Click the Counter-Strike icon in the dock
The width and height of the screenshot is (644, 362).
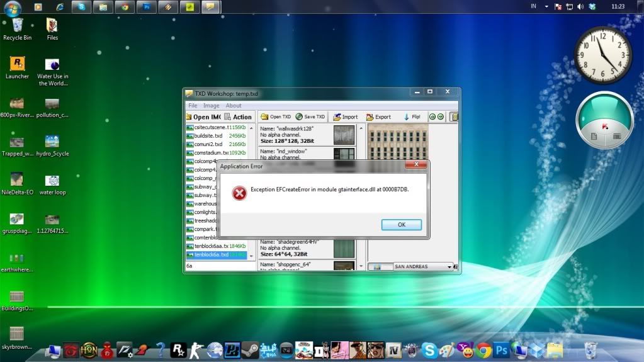196,351
